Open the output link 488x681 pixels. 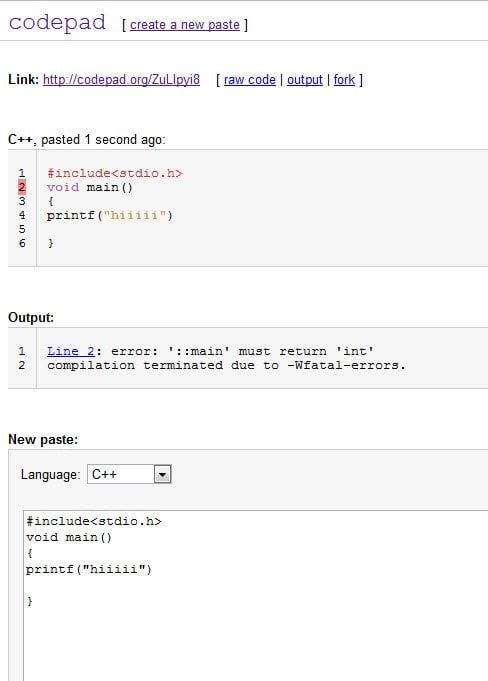(305, 80)
